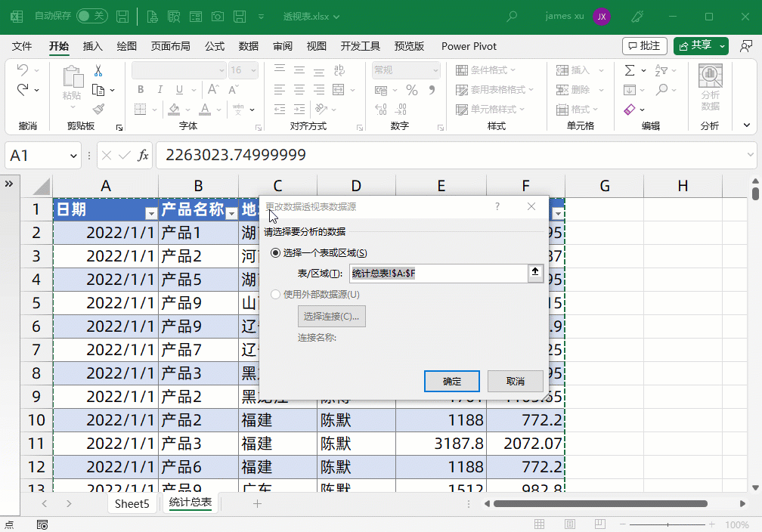Viewport: 762px width, 532px height.
Task: Click the center align icon
Action: pos(299,89)
